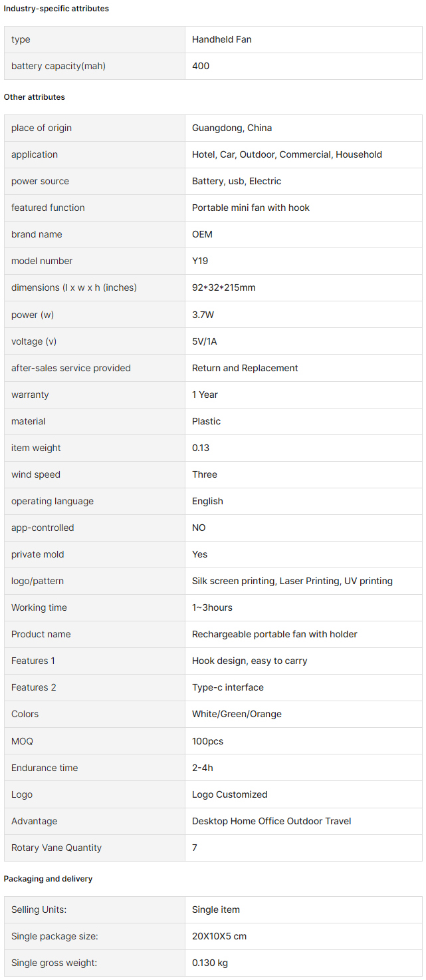Select the voltage value 5V/1A
The height and width of the screenshot is (980, 426).
pyautogui.click(x=205, y=341)
